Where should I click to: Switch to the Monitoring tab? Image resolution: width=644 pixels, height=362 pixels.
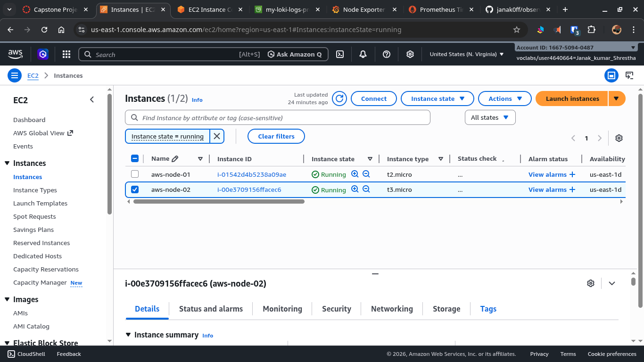click(x=282, y=309)
